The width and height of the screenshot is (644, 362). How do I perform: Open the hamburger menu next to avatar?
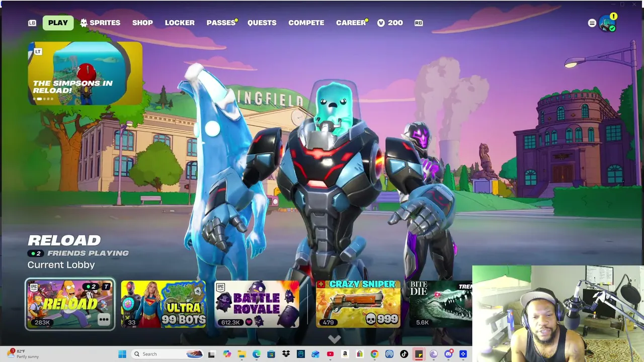click(x=592, y=23)
